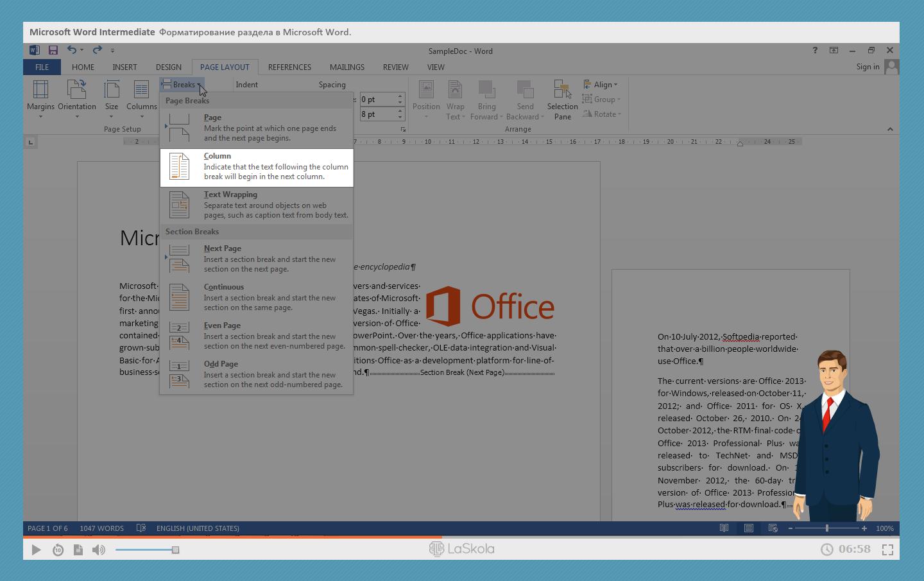Screen dimensions: 924x581
Task: Switch to the References tab
Action: tap(289, 67)
